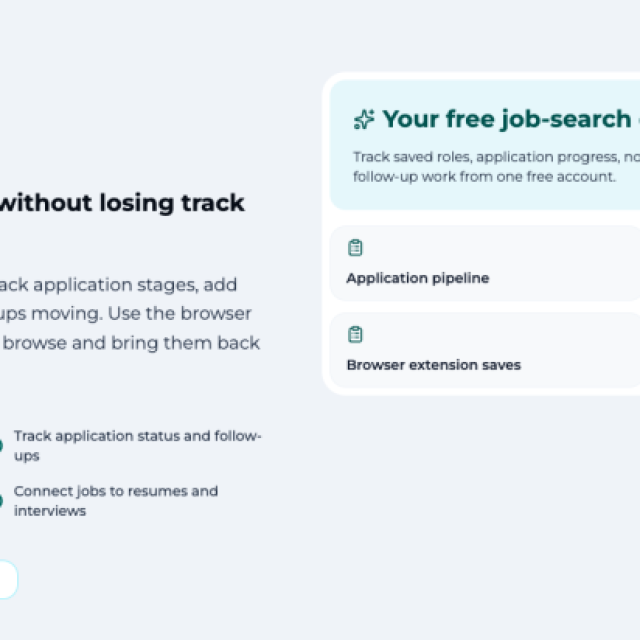Click the green bullet beside 'Connect jobs to resumes'
Viewport: 640px width, 640px height.
point(1,501)
